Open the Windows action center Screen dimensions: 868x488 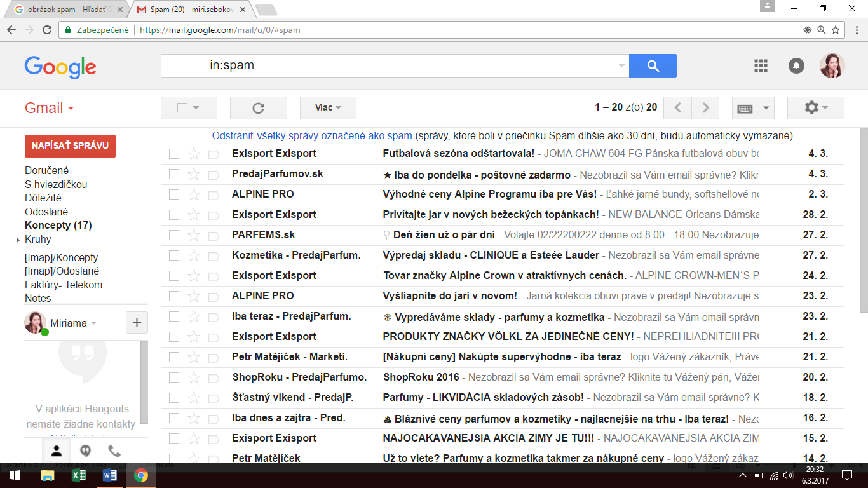847,475
